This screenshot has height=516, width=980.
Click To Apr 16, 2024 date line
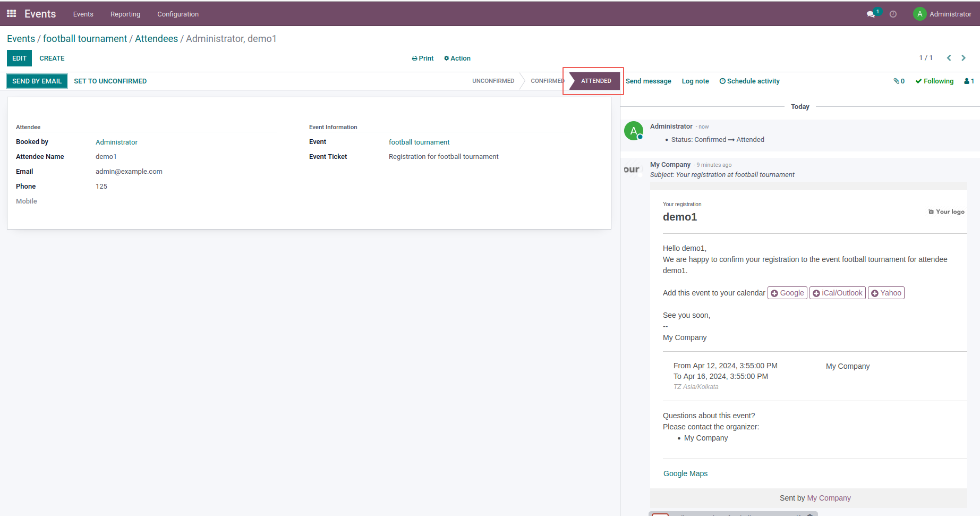tap(721, 376)
